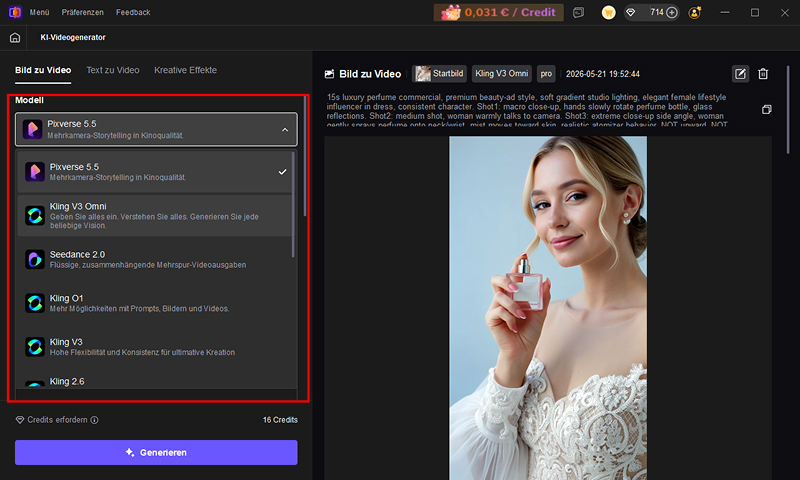Edit the generated video with pencil icon
The image size is (800, 480).
[x=740, y=74]
